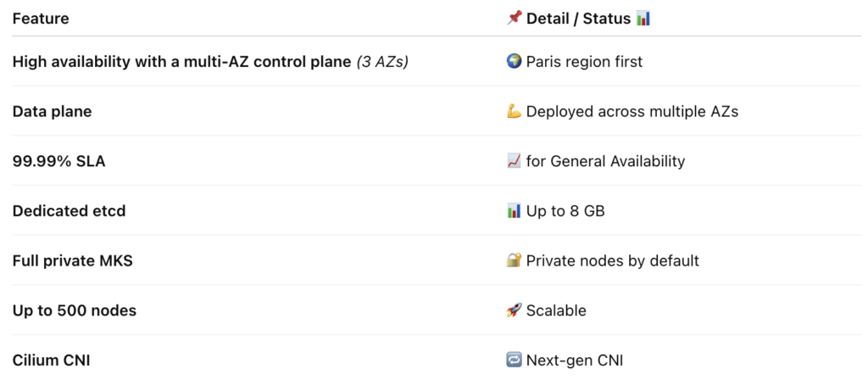Select the Detail / Status column header

coord(578,19)
